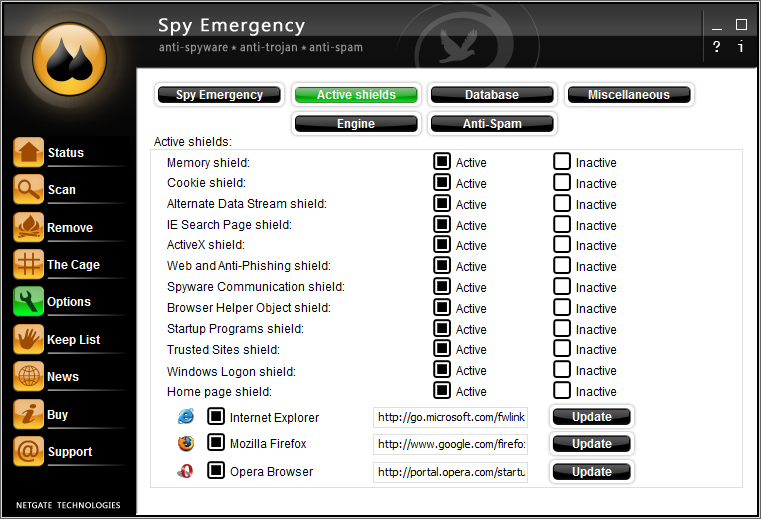
Task: Click the Spy Emergency droplet logo
Action: pos(69,59)
